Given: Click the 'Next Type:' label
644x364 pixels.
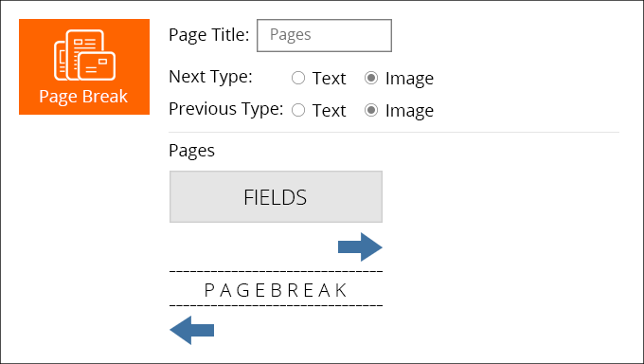Looking at the screenshot, I should pos(210,77).
